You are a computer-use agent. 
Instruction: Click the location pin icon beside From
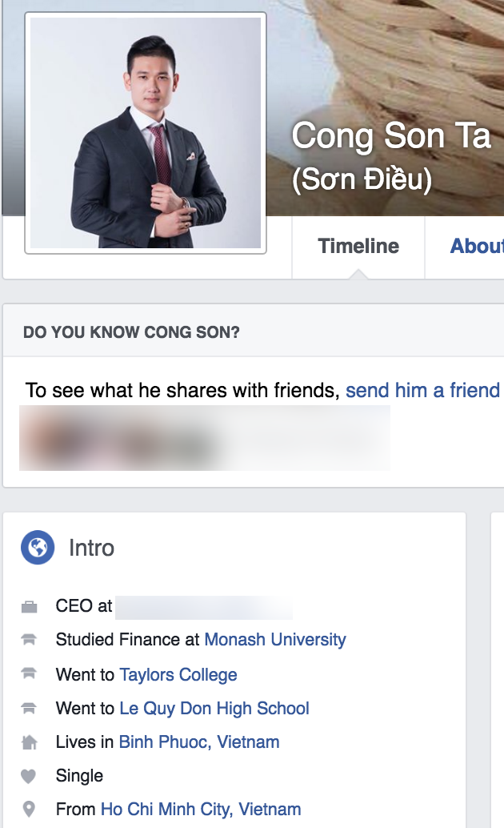tap(30, 810)
